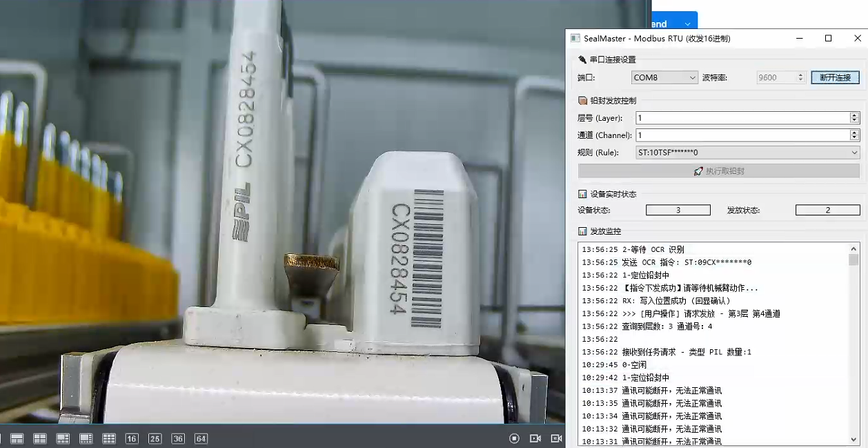The width and height of the screenshot is (868, 448).
Task: Click the 设备状态: label
Action: click(594, 210)
